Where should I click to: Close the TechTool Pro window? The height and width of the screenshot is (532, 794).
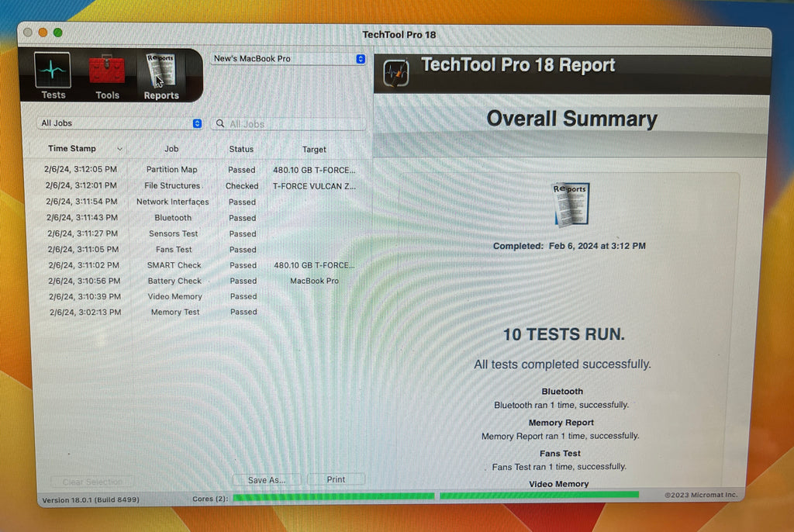point(28,33)
